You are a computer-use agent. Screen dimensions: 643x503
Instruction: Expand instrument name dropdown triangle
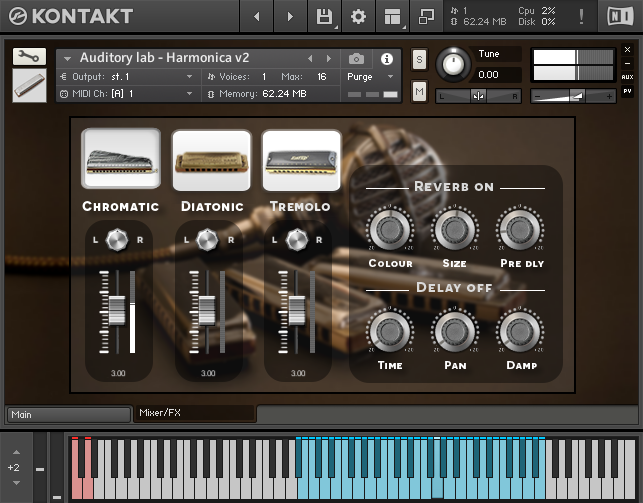click(67, 59)
